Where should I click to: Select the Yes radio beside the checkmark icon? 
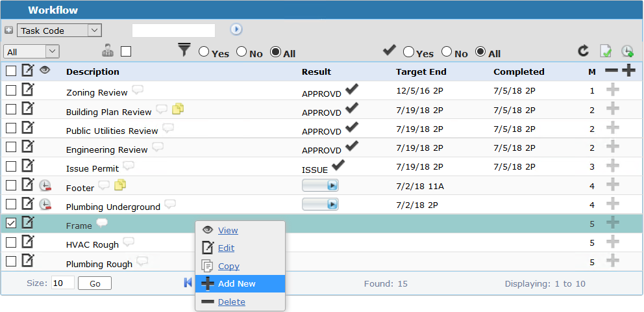pyautogui.click(x=409, y=51)
